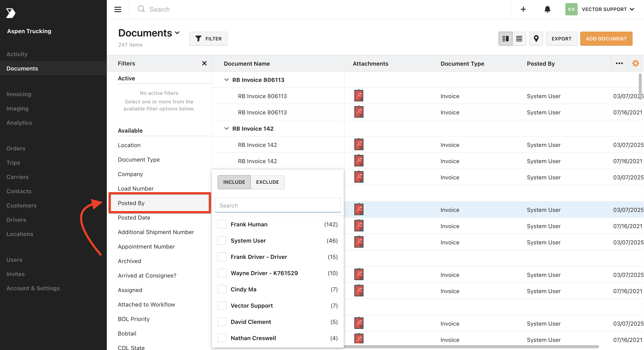Select the EXCLUDE filter mode
Viewport: 644px width, 350px height.
pos(267,182)
